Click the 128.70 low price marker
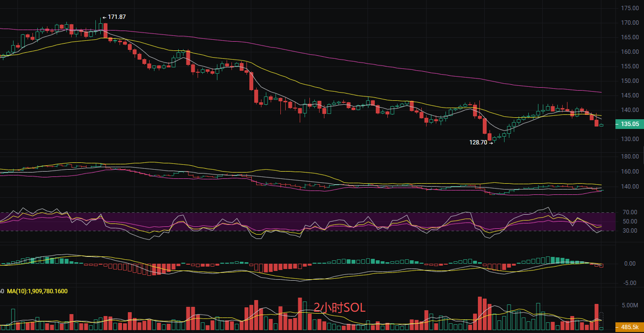The image size is (644, 333). tap(478, 143)
